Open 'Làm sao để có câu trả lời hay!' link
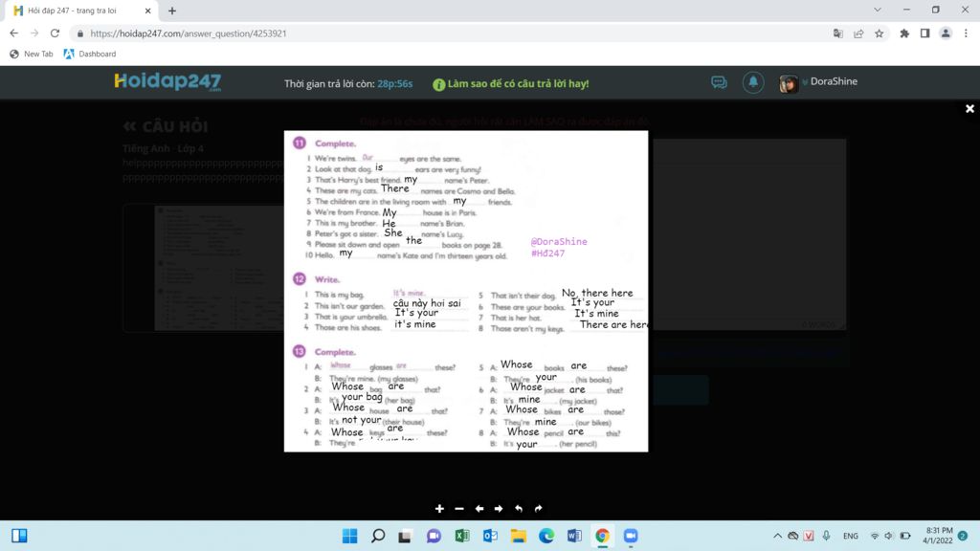 (511, 84)
